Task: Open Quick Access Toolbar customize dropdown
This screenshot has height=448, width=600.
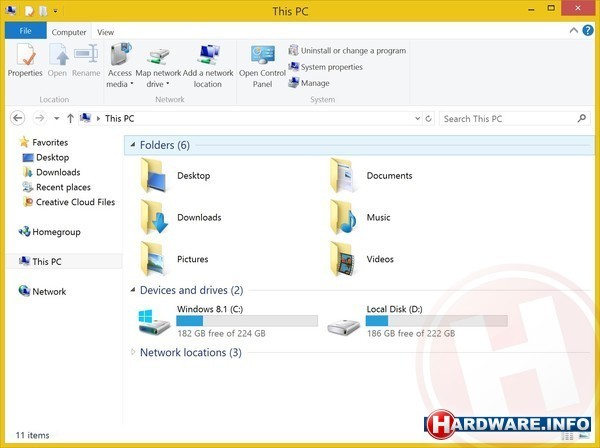Action: coord(56,11)
